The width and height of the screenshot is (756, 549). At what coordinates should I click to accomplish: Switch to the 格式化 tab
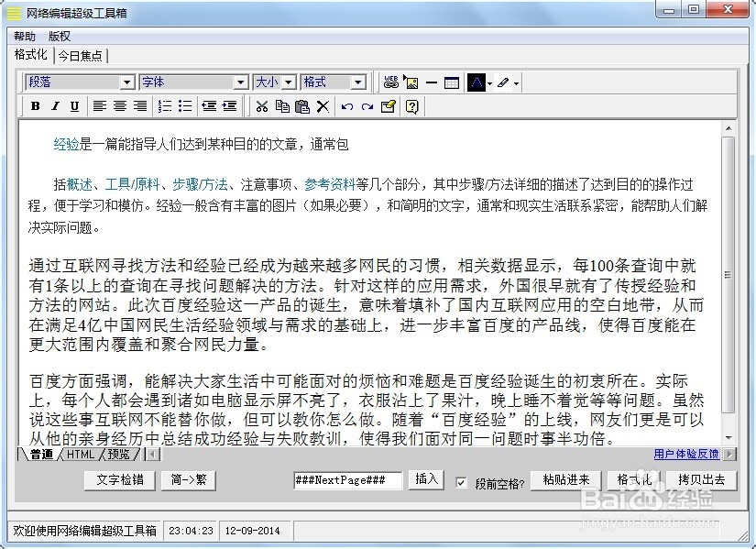[31, 54]
